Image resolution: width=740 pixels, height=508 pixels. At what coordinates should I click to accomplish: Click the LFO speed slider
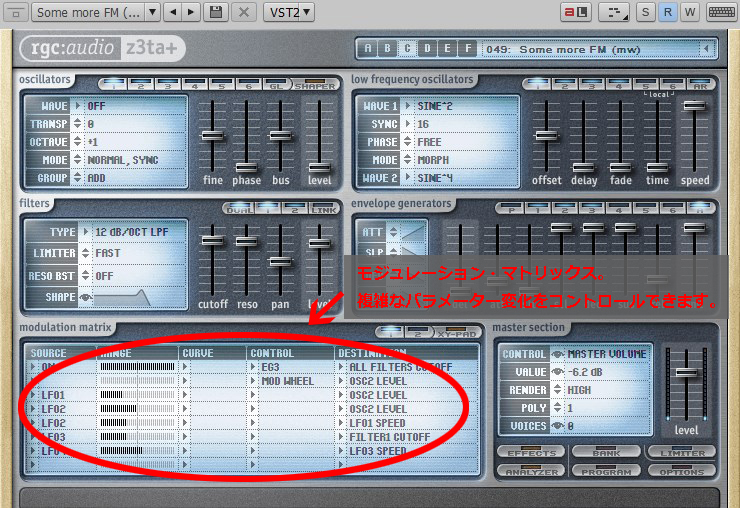(x=695, y=106)
